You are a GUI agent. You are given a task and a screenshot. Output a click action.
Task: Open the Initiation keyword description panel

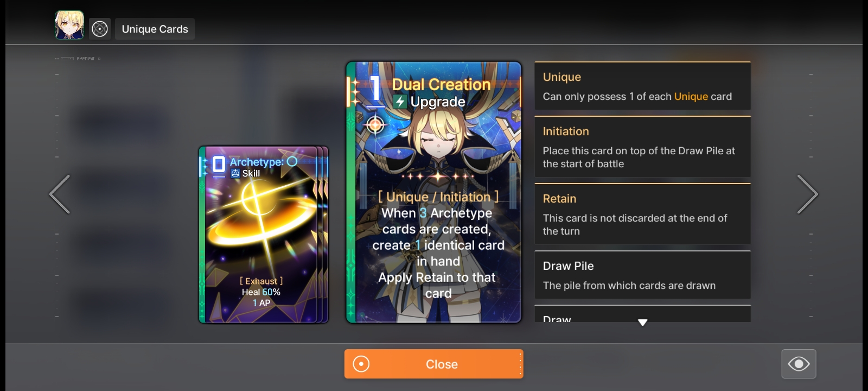(643, 147)
